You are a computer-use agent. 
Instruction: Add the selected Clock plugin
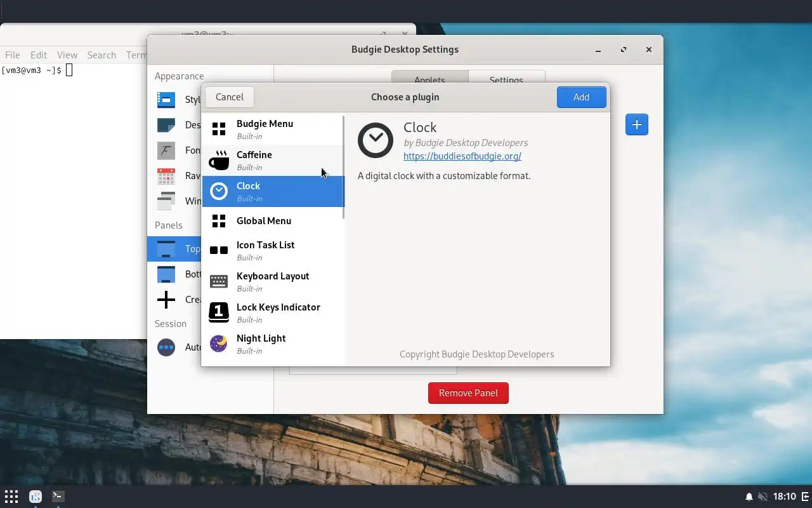(x=581, y=97)
